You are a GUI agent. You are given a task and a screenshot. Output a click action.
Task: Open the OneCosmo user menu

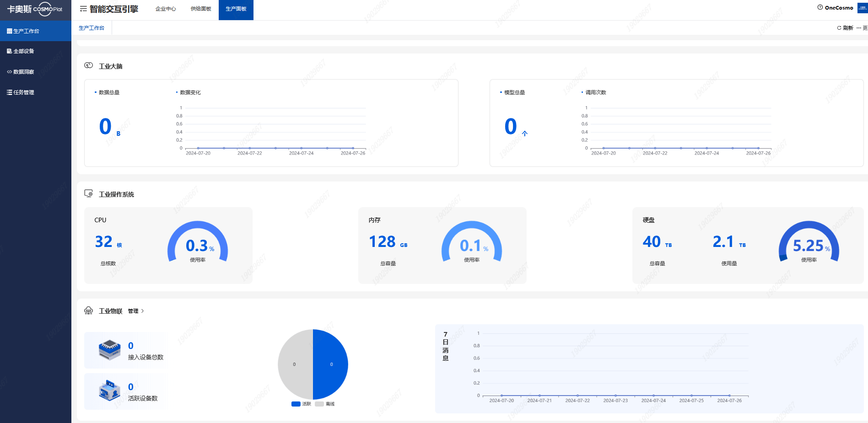pos(839,8)
